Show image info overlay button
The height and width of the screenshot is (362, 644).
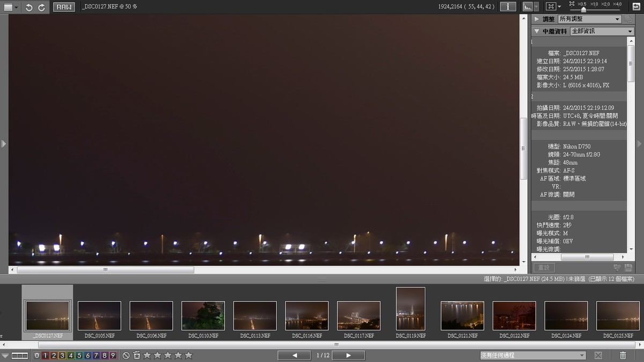pyautogui.click(x=508, y=6)
